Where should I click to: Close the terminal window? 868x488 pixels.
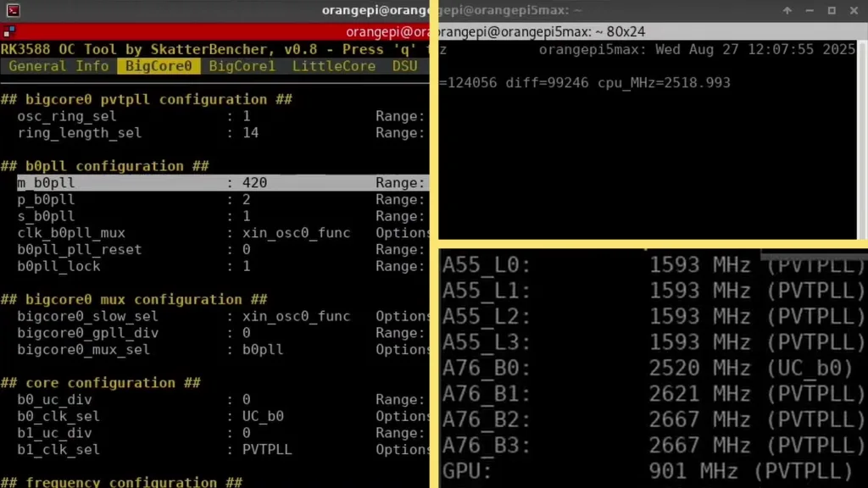tap(854, 10)
